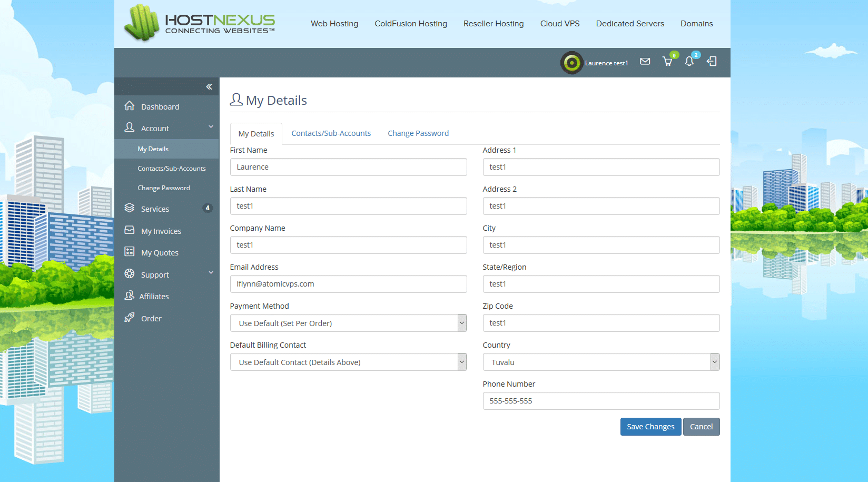Switch to the Contacts/Sub-Accounts tab
The width and height of the screenshot is (868, 482).
click(x=331, y=133)
